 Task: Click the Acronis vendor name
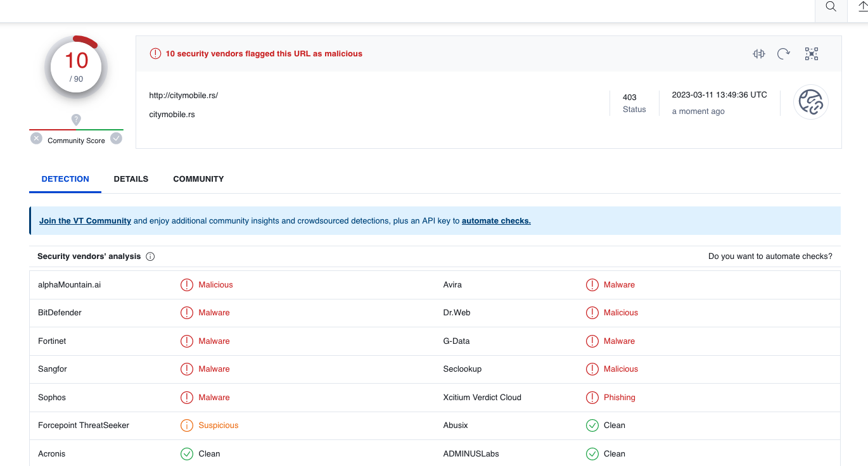tap(52, 454)
